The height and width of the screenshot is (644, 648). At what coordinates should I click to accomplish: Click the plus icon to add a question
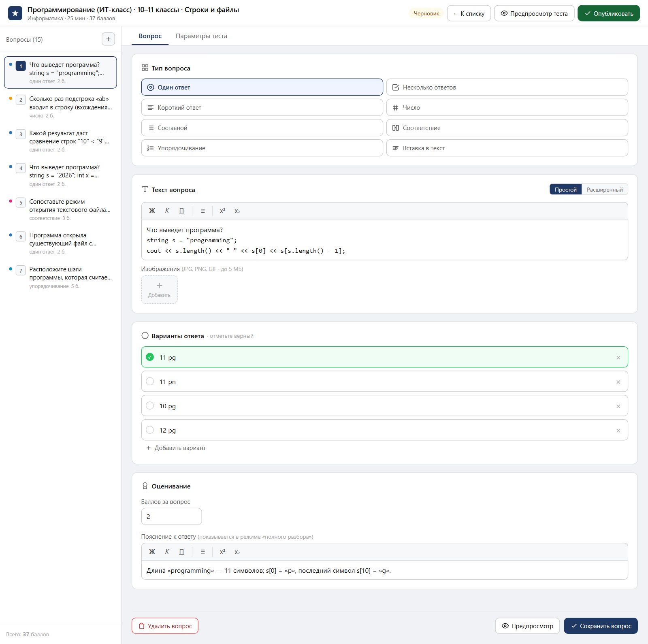[108, 39]
